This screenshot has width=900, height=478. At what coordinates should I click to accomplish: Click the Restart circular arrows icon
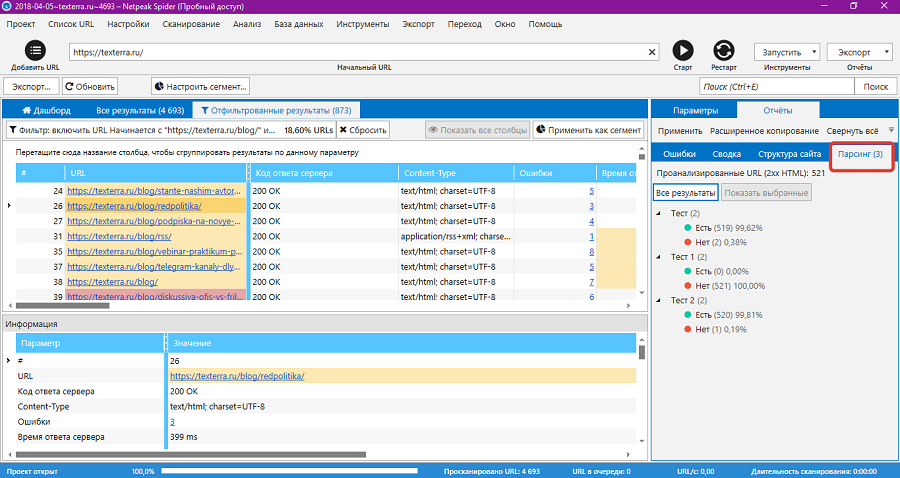tap(723, 50)
